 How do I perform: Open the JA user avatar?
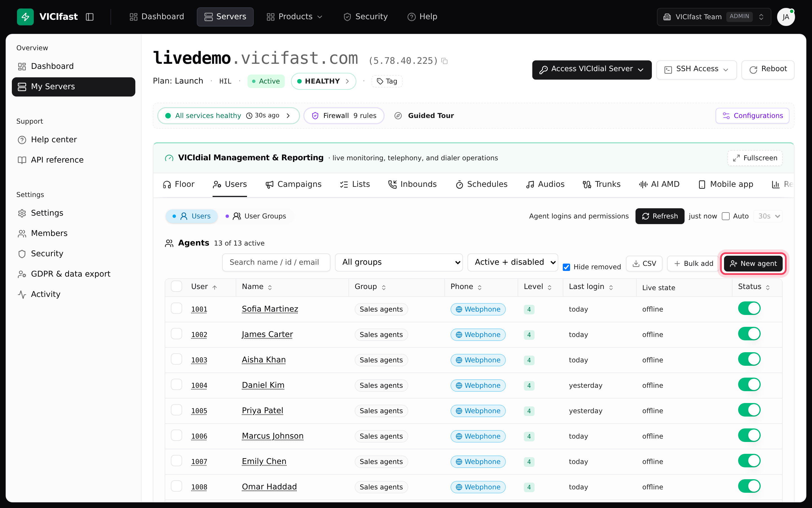coord(786,17)
